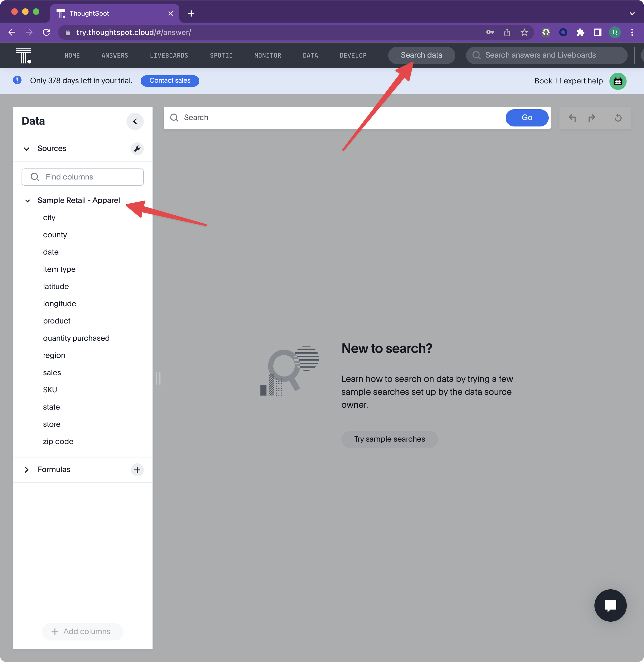This screenshot has height=662, width=644.
Task: Open Chrome's three-dot menu
Action: coord(632,32)
